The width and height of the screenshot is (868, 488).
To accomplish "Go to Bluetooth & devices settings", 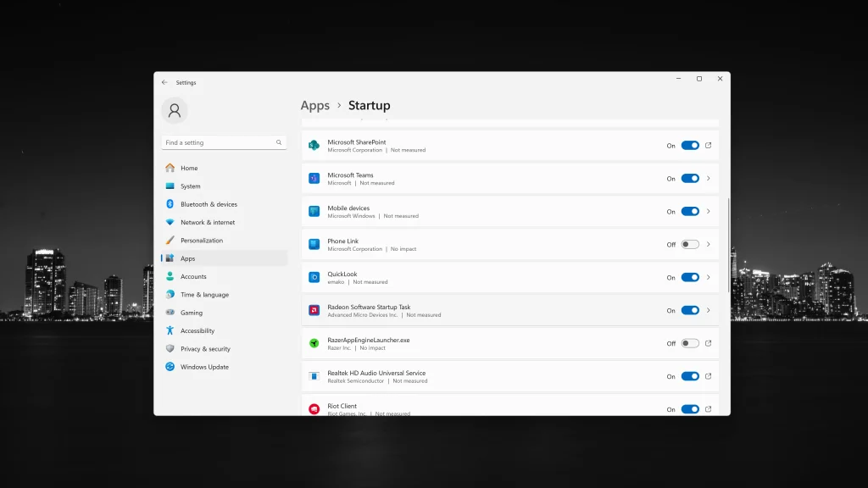I will [224, 204].
